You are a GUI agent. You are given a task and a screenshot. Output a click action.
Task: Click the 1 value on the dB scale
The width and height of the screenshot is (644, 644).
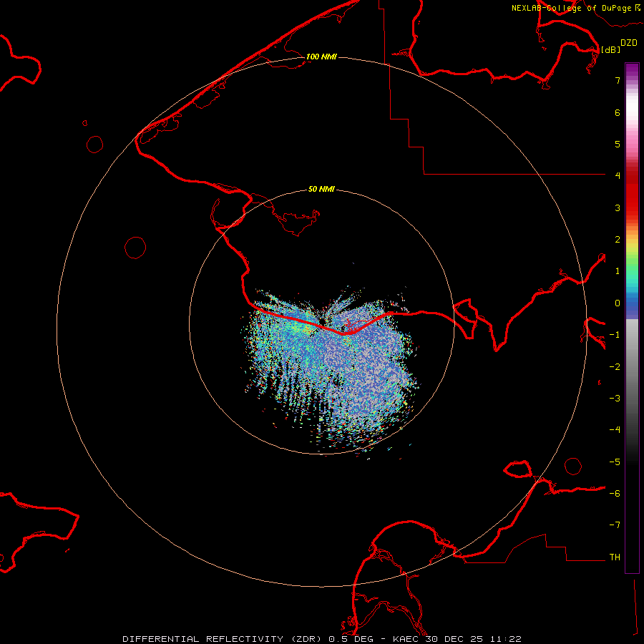tap(618, 271)
